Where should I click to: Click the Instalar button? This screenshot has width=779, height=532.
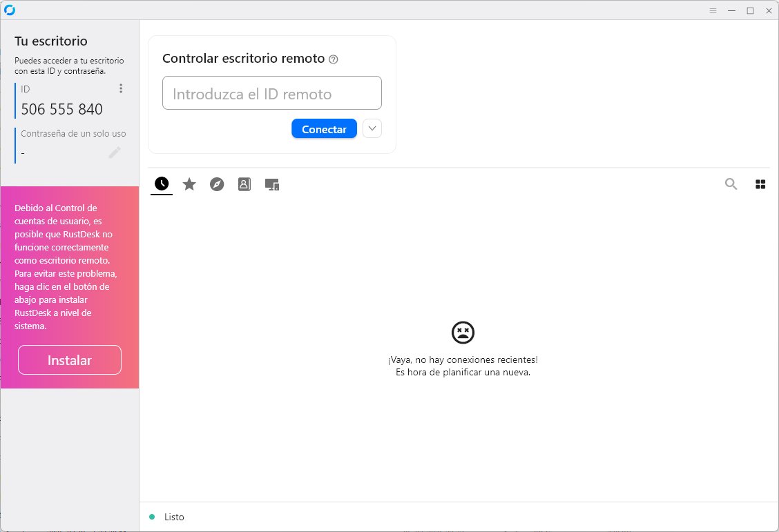click(70, 359)
